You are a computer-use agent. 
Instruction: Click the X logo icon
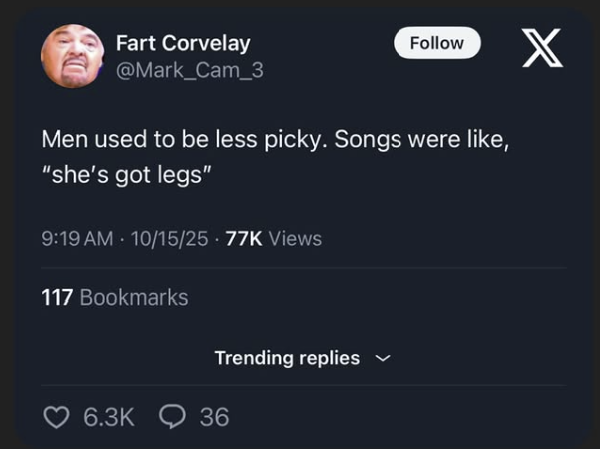[543, 48]
